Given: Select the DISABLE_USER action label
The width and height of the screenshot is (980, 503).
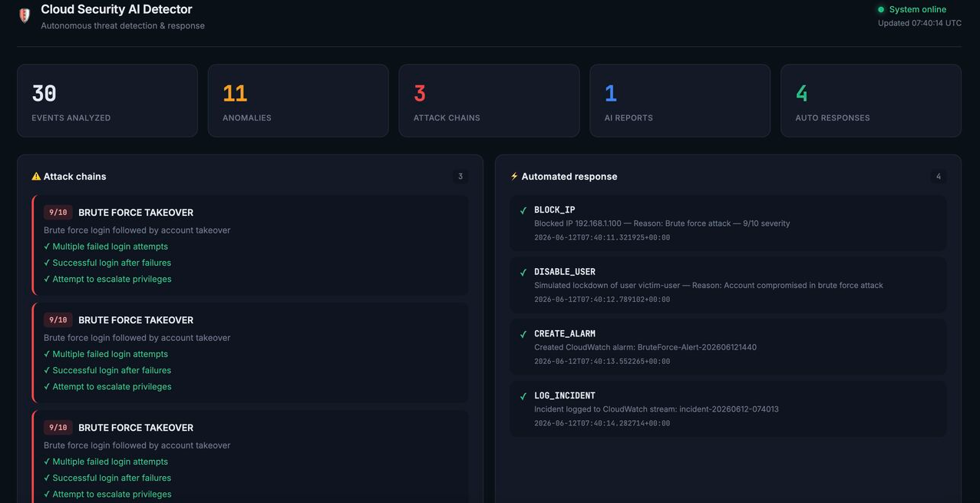Looking at the screenshot, I should 565,272.
